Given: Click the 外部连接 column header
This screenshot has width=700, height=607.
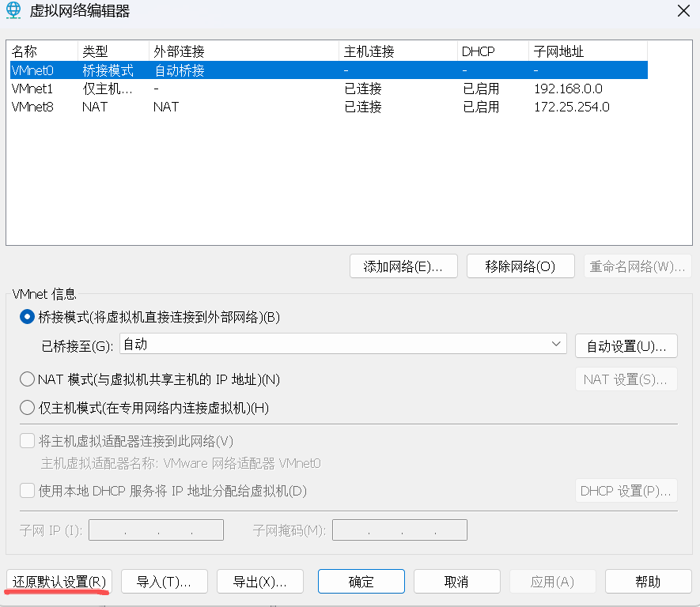Looking at the screenshot, I should [x=244, y=51].
